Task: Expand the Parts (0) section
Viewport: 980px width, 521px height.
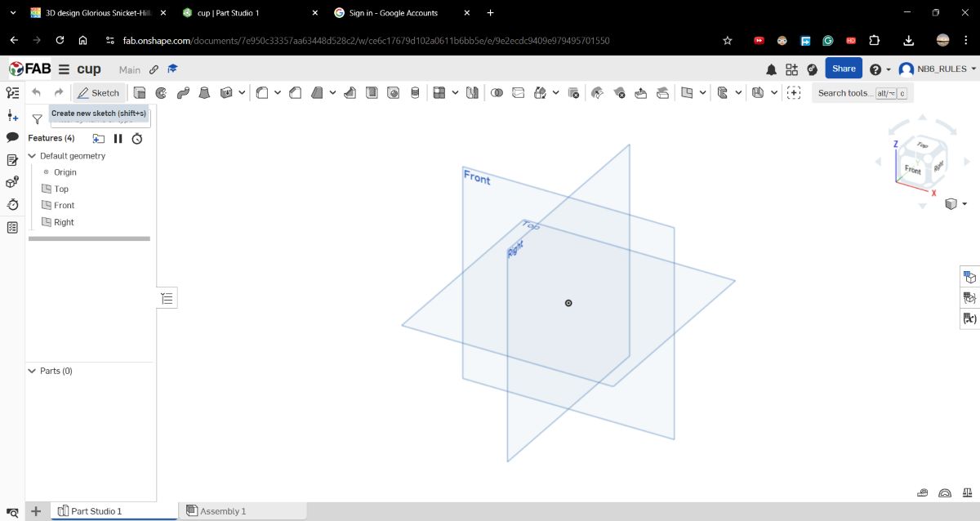Action: 33,371
